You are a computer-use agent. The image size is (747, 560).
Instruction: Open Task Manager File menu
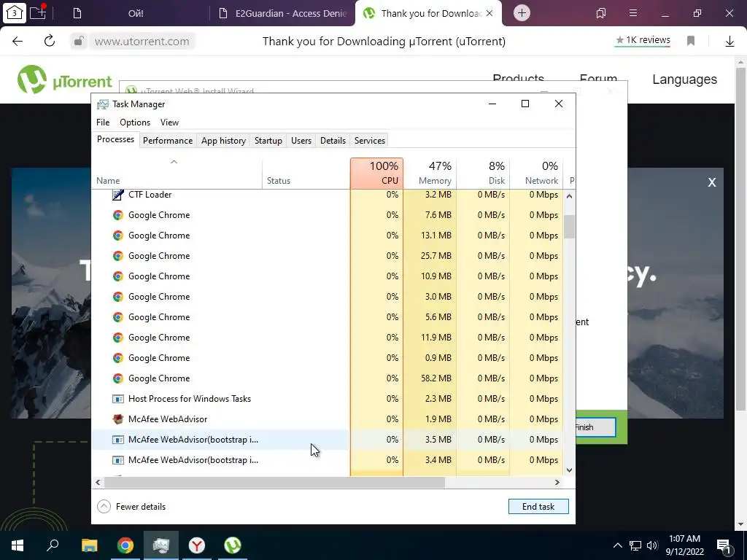103,122
